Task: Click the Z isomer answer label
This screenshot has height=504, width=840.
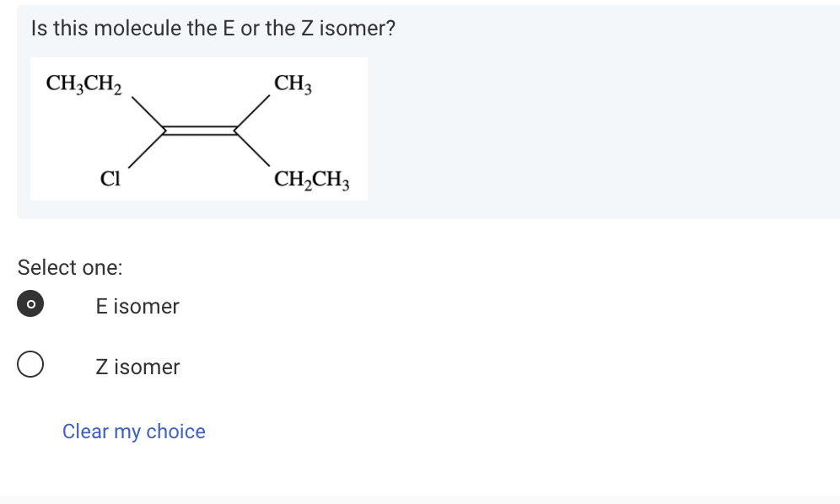Action: click(x=137, y=367)
